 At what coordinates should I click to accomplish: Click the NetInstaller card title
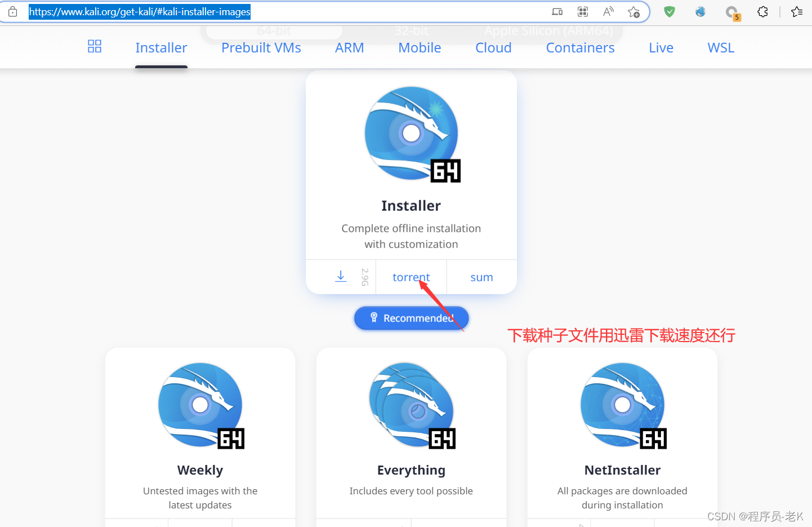622,470
